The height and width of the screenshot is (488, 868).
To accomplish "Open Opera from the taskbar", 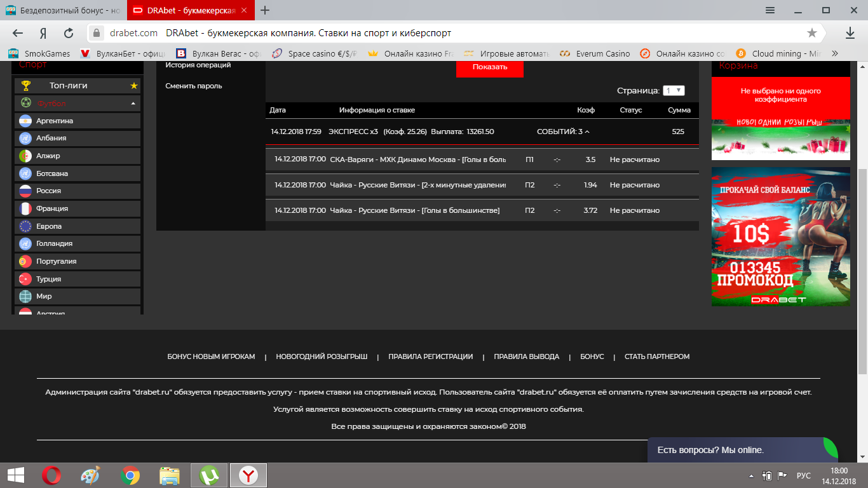I will coord(51,475).
